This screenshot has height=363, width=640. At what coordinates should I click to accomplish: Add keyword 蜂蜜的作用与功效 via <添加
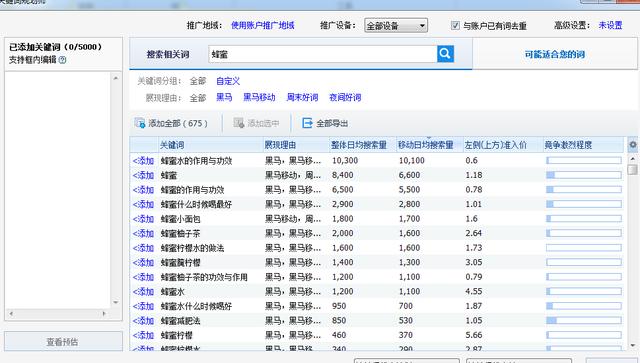[x=143, y=189]
